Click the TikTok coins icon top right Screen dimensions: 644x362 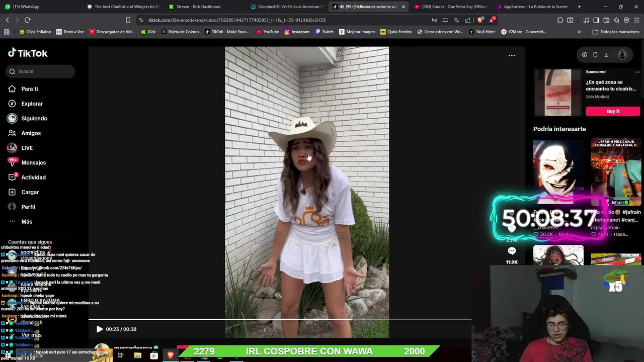(x=584, y=55)
